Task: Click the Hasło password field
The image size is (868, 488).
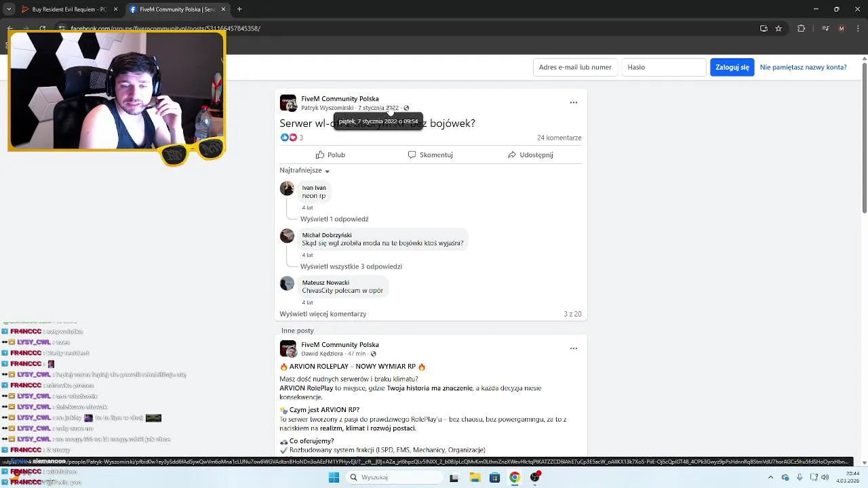Action: click(x=664, y=67)
